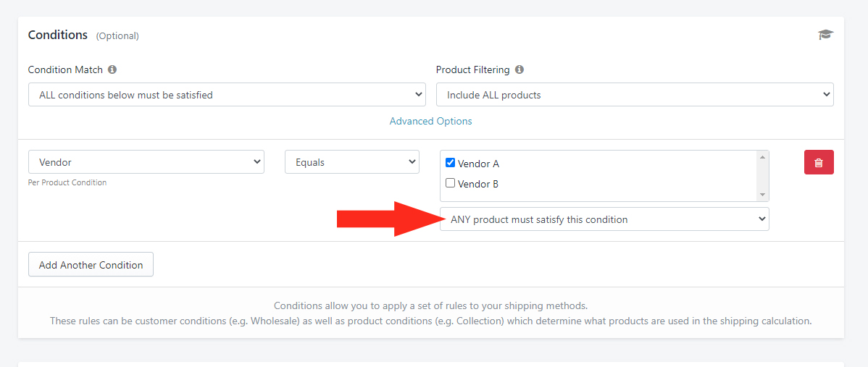The image size is (868, 367).
Task: Click the Vendor A label text
Action: click(478, 164)
